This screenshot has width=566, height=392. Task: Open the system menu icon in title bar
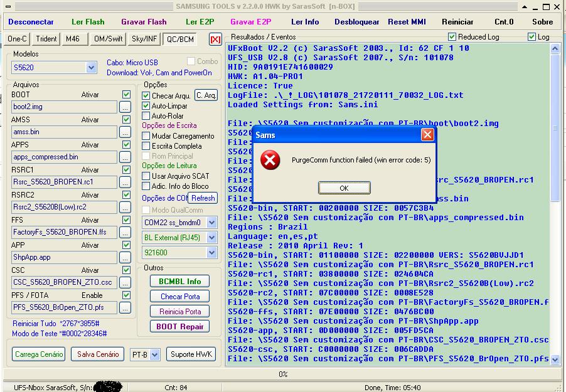[x=8, y=6]
